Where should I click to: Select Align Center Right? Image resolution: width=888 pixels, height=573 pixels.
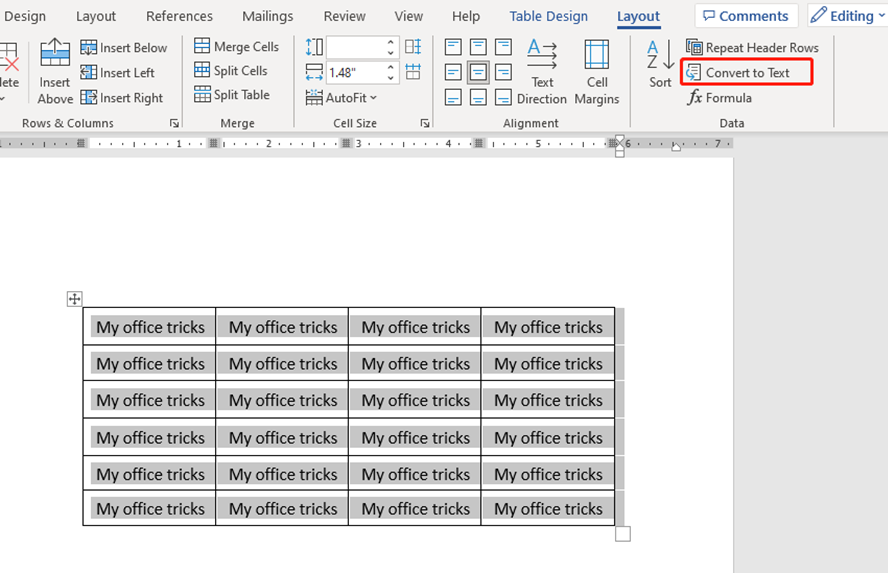coord(503,72)
